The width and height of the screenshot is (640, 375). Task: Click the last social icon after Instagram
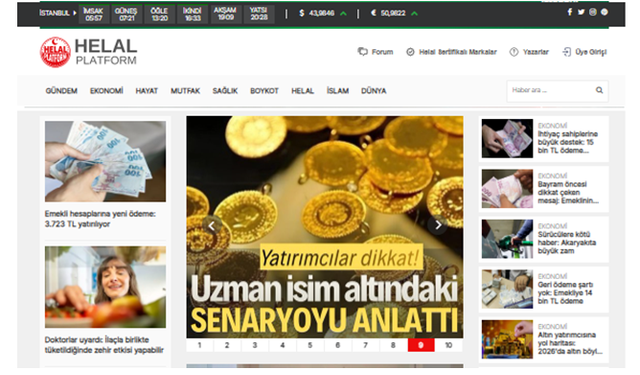[x=604, y=12]
